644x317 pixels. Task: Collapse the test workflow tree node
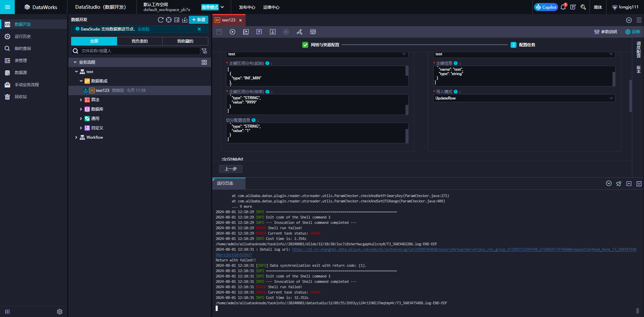[76, 72]
